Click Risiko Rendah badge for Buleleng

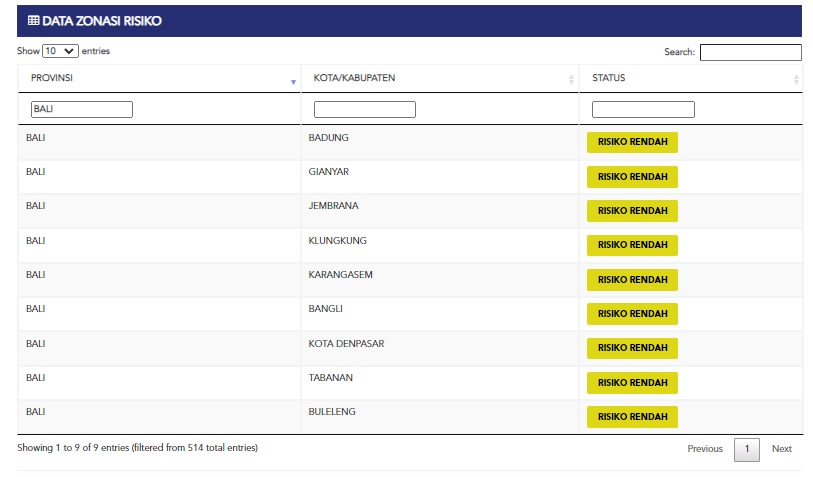point(632,417)
